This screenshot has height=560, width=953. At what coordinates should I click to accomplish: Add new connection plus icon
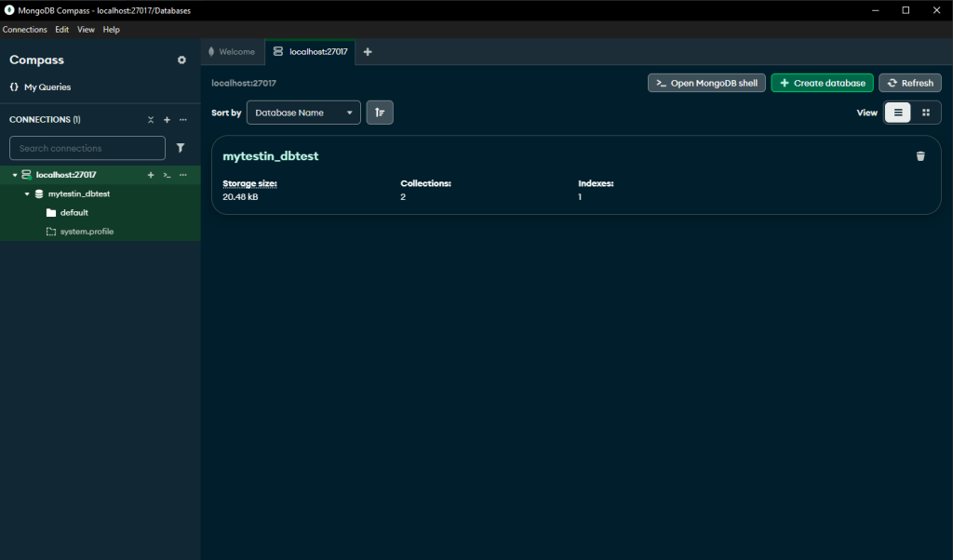click(x=168, y=120)
